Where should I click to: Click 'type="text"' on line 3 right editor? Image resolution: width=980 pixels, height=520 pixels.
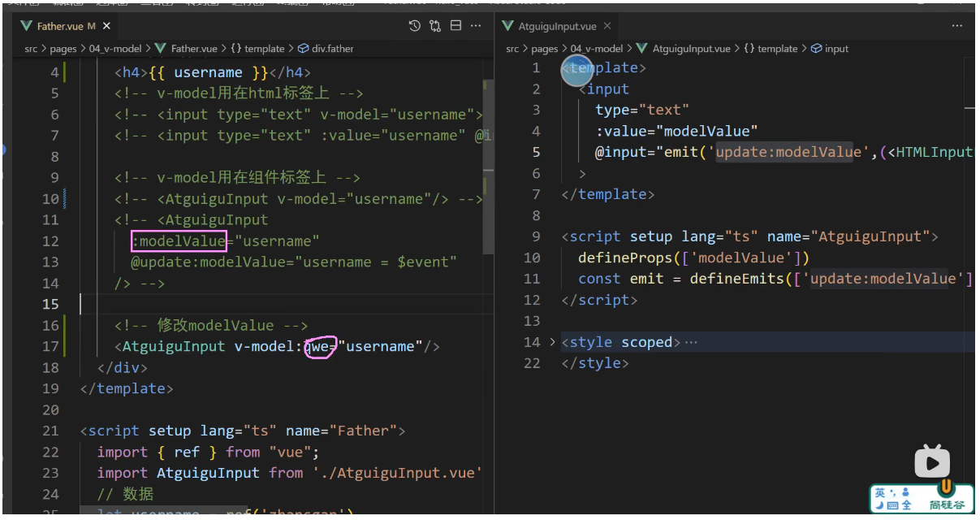(x=642, y=110)
